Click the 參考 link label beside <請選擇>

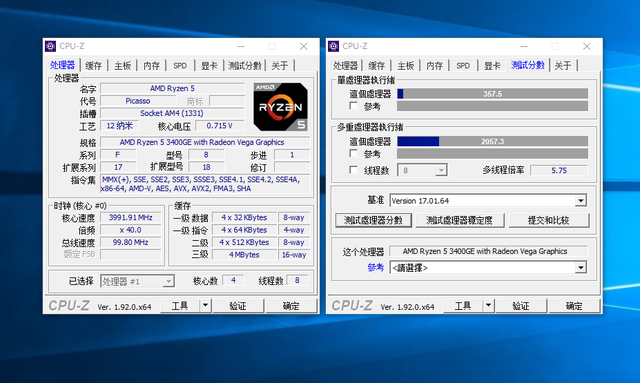[x=376, y=267]
